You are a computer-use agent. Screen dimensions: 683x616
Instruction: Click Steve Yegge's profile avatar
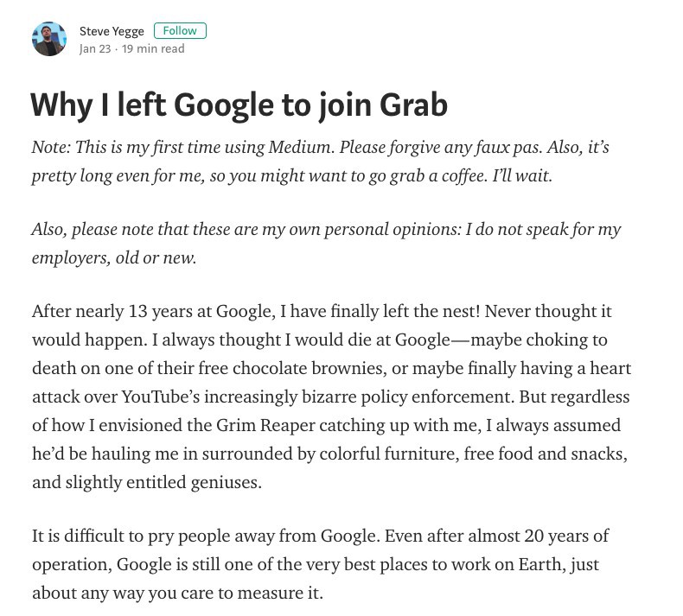(49, 39)
